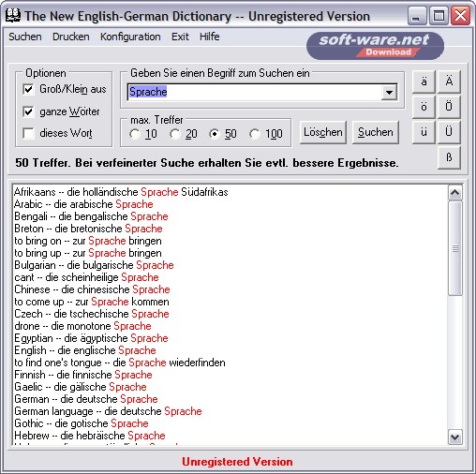Click the Exit menu item
Viewport: 476px width, 474px height.
180,37
